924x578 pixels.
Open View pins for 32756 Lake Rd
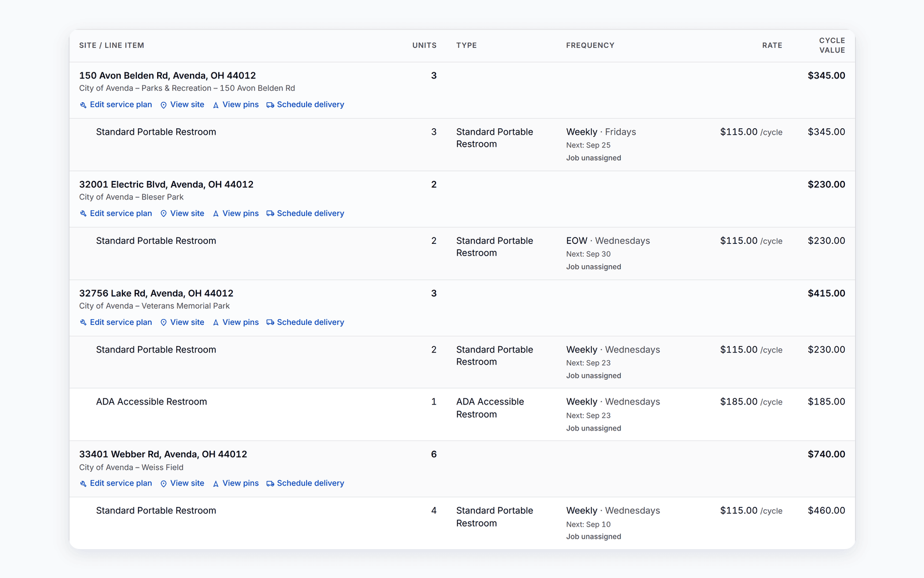pyautogui.click(x=236, y=322)
